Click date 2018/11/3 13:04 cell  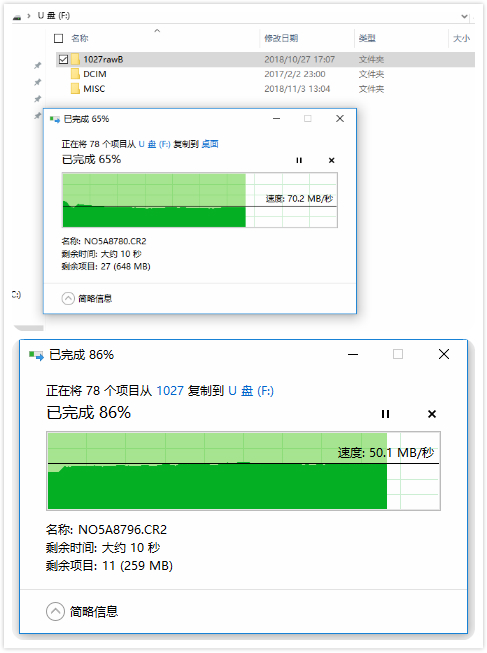(x=297, y=89)
